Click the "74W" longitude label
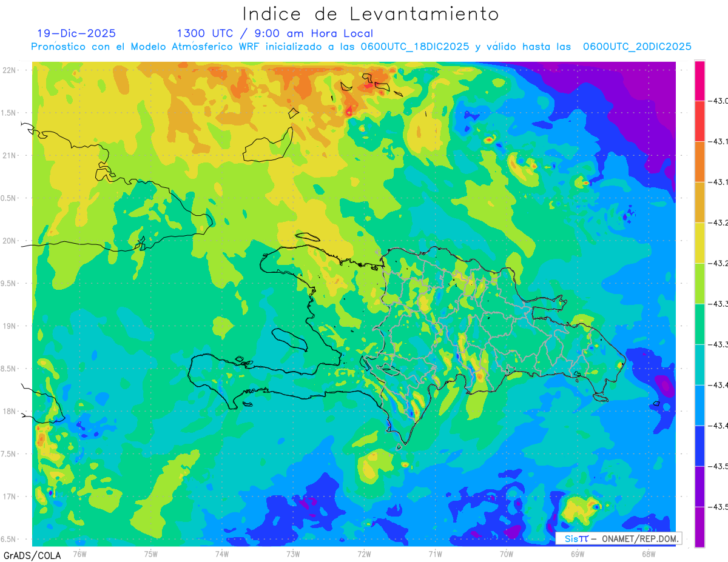The width and height of the screenshot is (728, 562). click(x=222, y=554)
